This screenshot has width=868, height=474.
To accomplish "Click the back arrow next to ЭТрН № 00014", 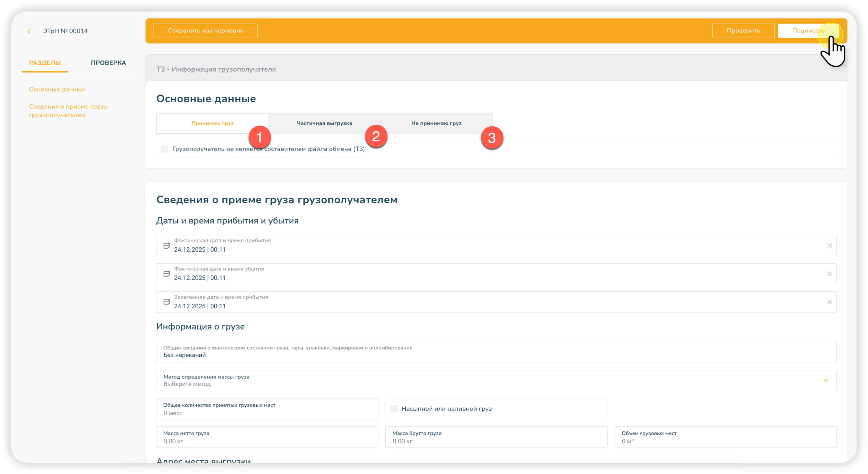I will [x=29, y=31].
